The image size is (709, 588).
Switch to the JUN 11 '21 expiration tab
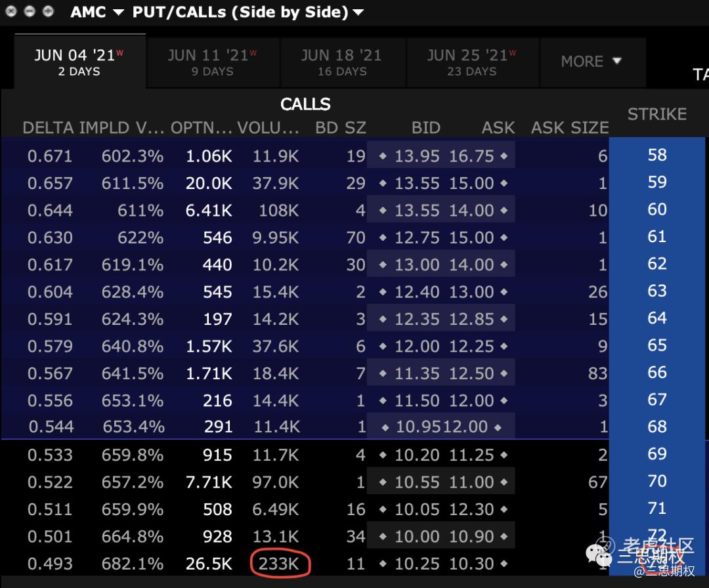pyautogui.click(x=213, y=62)
